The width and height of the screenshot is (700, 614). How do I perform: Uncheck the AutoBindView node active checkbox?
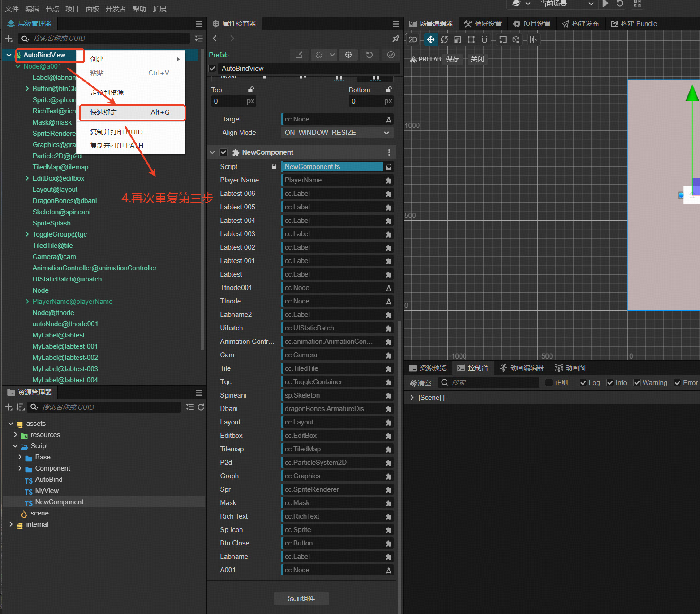pyautogui.click(x=213, y=69)
